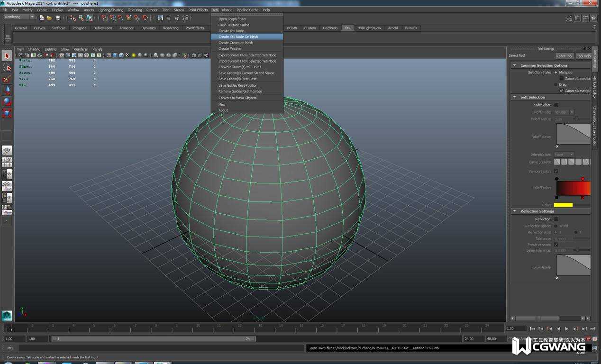Toggle the Reflection checkbox

(556, 219)
